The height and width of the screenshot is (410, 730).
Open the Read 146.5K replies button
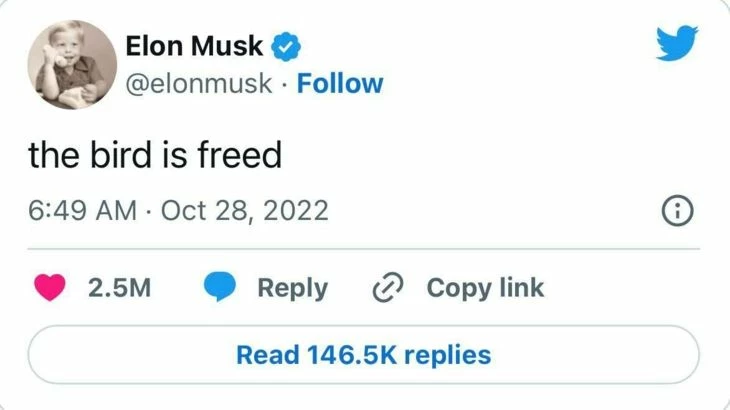[x=364, y=355]
